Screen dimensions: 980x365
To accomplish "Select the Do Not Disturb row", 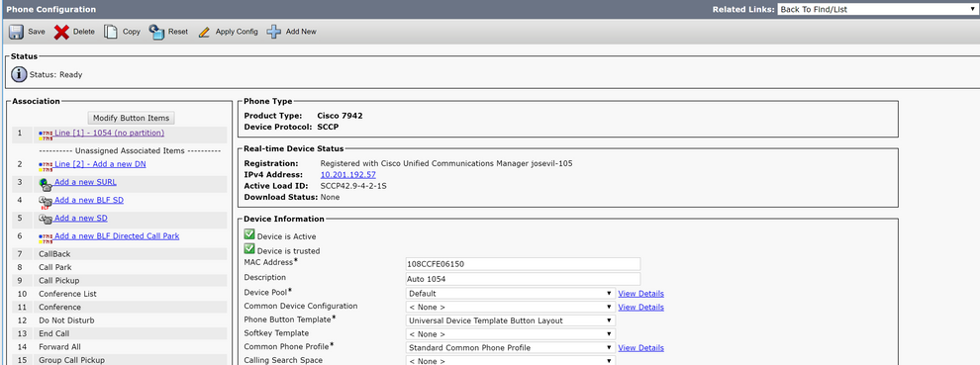I will 119,320.
